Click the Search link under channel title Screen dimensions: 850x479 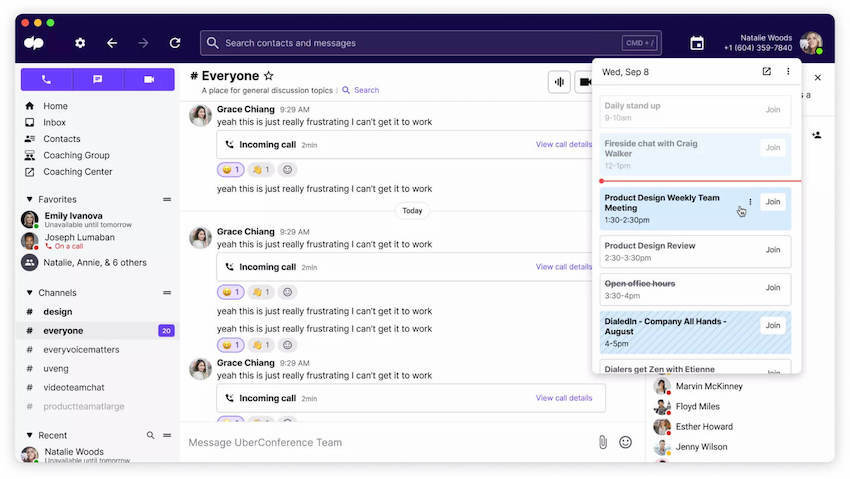coord(360,90)
